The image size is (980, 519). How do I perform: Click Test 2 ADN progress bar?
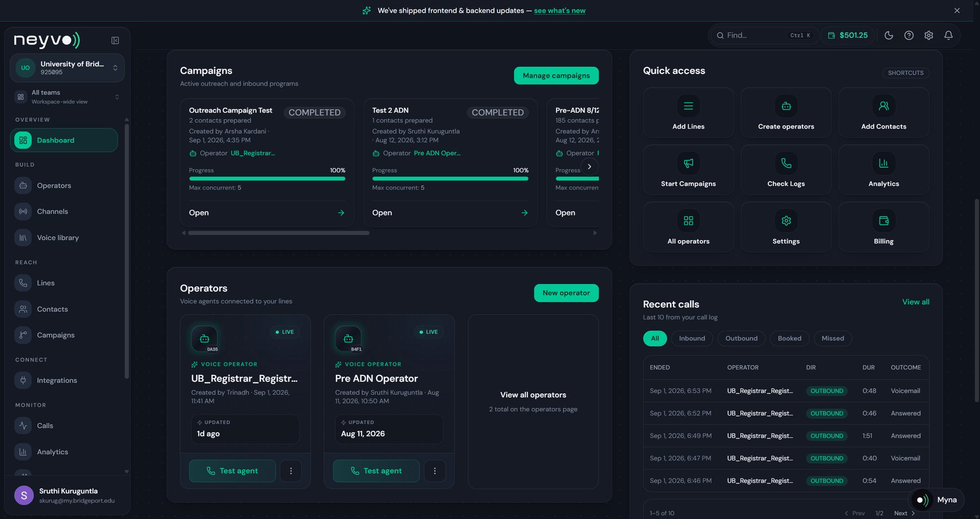point(450,178)
